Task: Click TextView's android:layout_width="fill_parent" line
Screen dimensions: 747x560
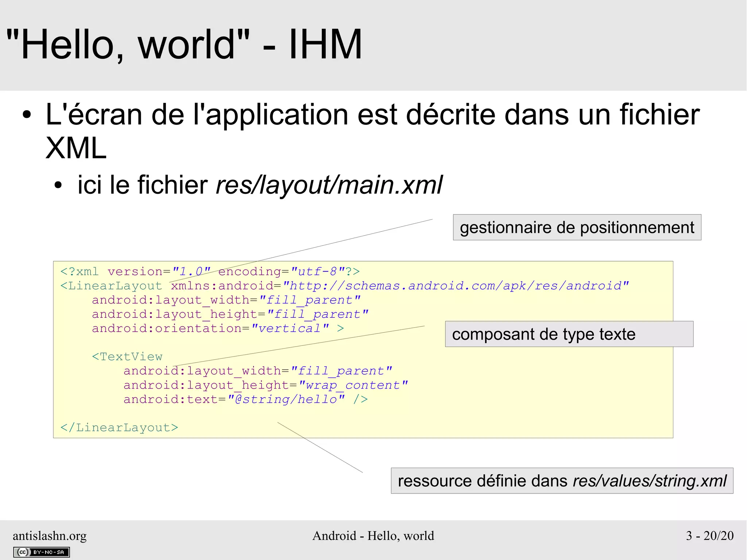Action: tap(258, 371)
